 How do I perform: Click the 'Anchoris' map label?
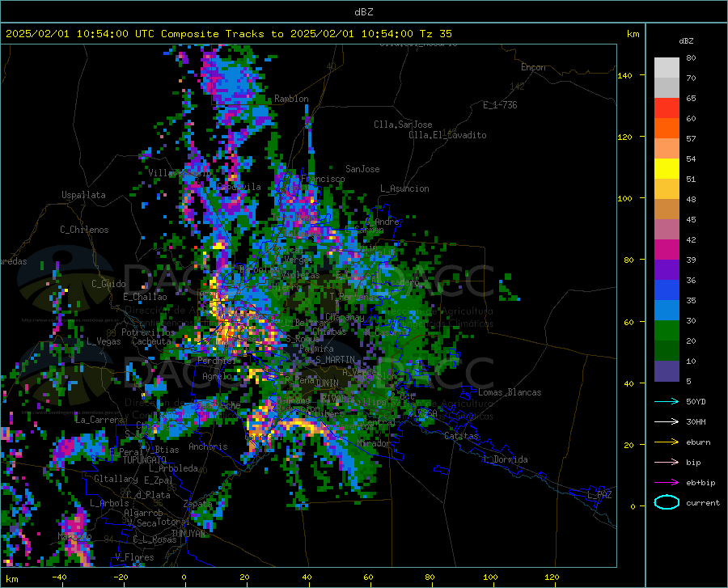pos(208,446)
